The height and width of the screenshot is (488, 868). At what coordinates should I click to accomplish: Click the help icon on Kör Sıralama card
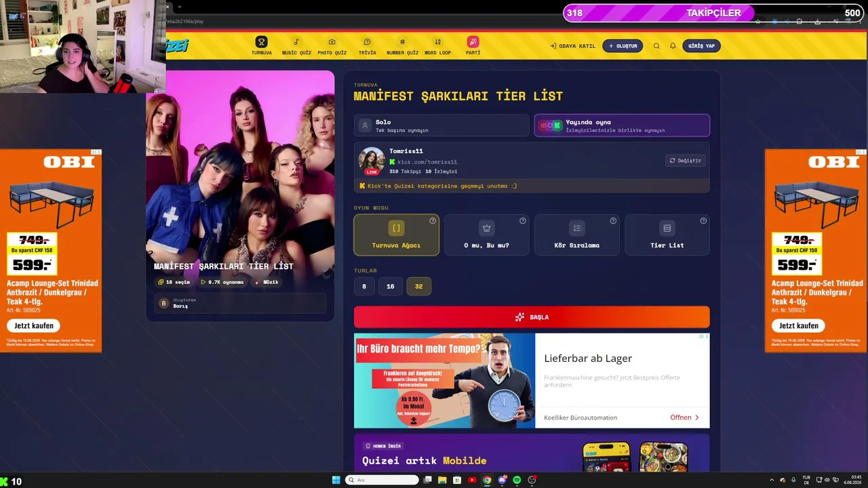(x=613, y=221)
